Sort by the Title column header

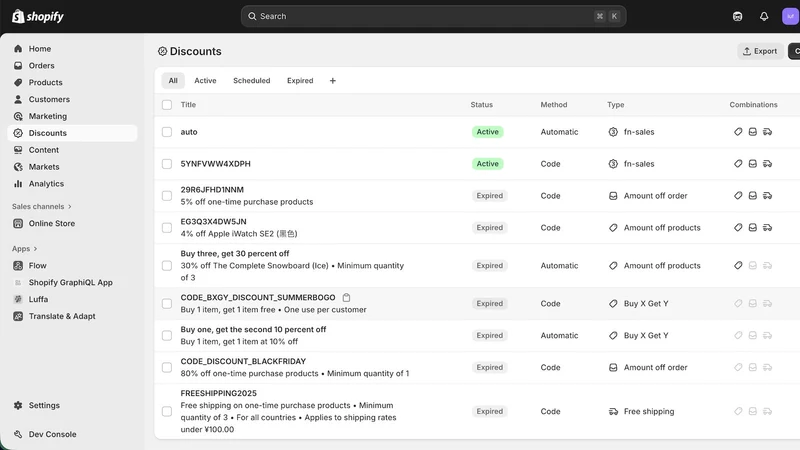point(188,105)
